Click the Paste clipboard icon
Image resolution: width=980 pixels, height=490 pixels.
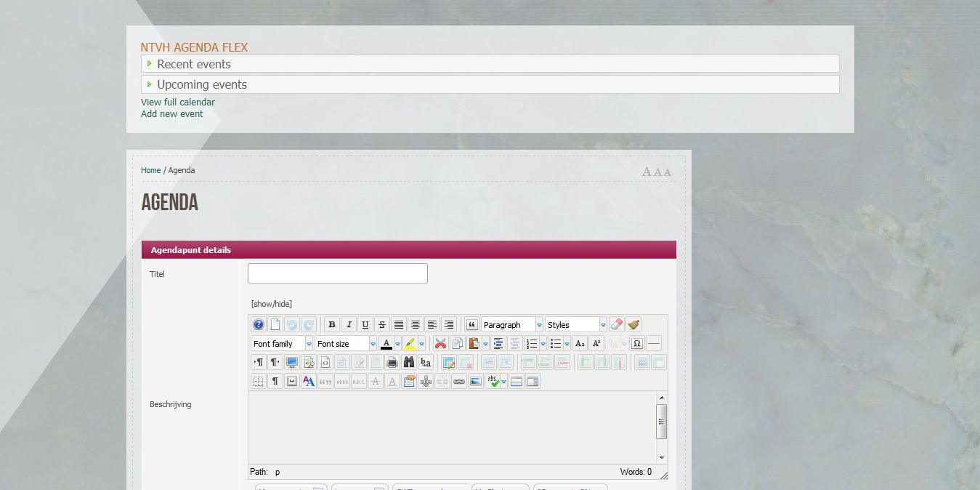point(474,344)
